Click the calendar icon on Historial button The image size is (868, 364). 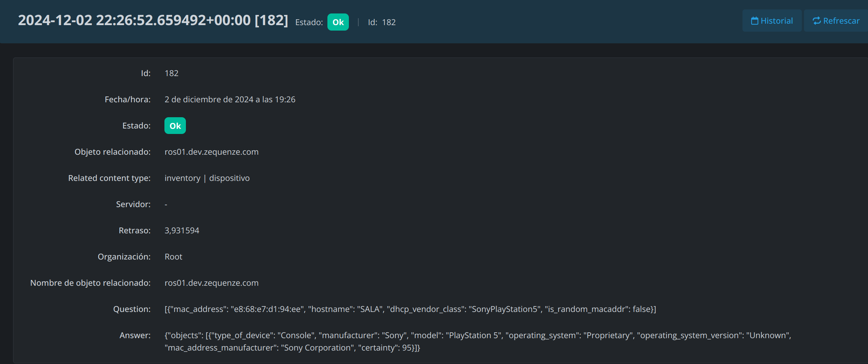tap(754, 21)
